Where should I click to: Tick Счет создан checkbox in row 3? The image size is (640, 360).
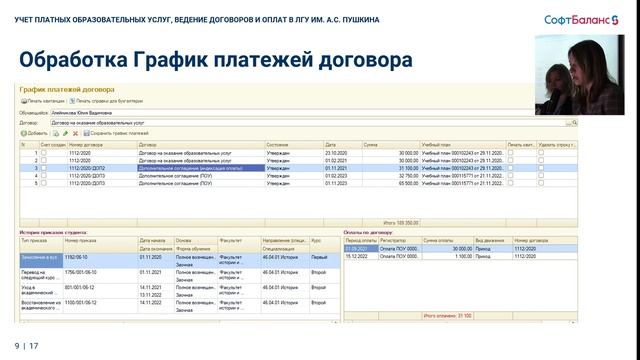pos(44,168)
